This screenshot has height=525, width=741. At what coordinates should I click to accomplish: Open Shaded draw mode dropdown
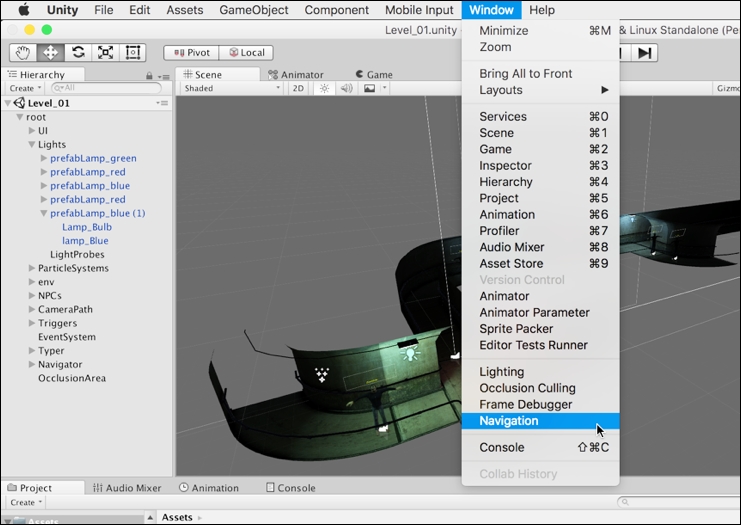point(232,88)
